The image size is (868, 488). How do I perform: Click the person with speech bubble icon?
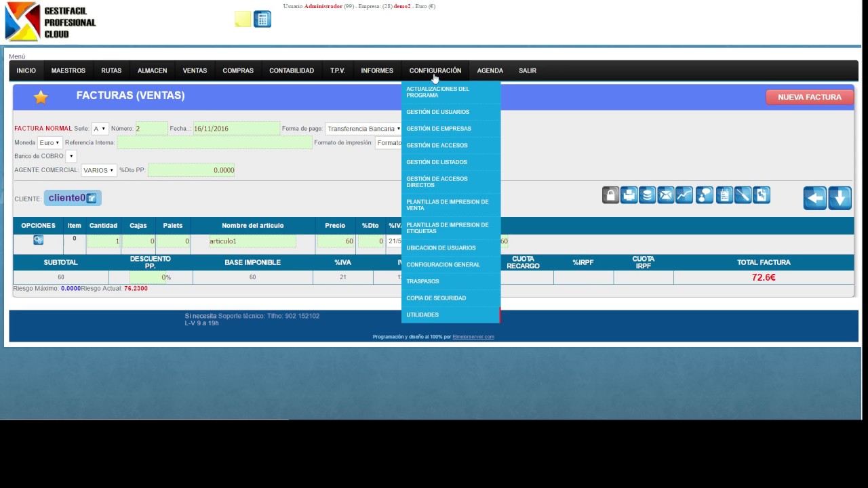(705, 196)
